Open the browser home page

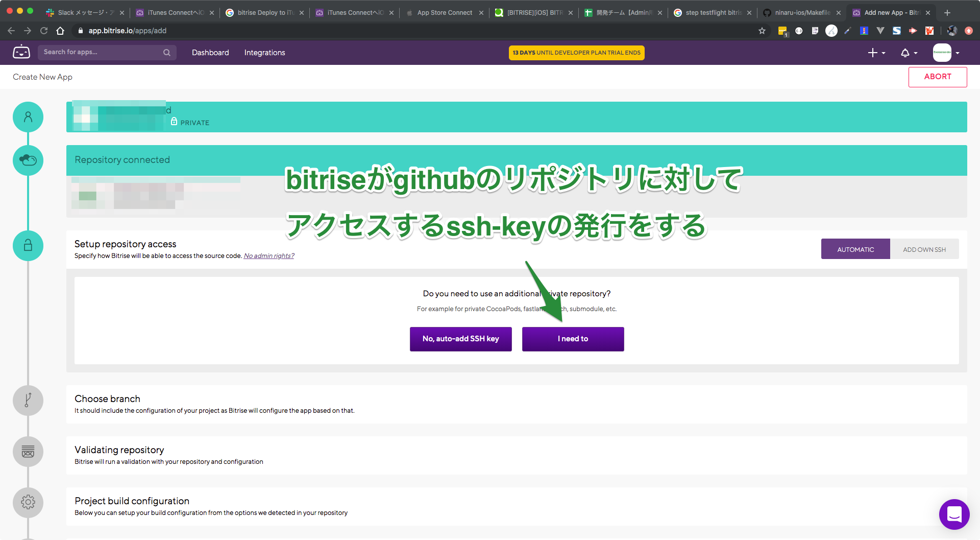click(x=60, y=31)
